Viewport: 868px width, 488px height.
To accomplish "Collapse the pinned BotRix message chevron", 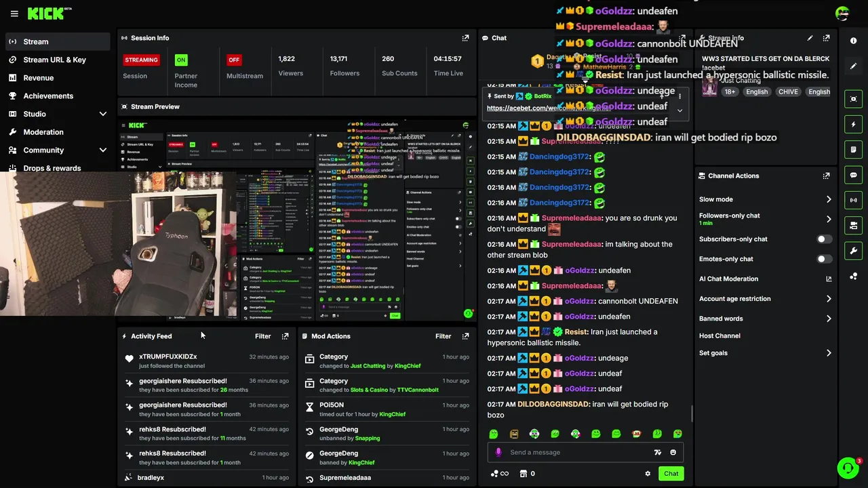I will [679, 110].
